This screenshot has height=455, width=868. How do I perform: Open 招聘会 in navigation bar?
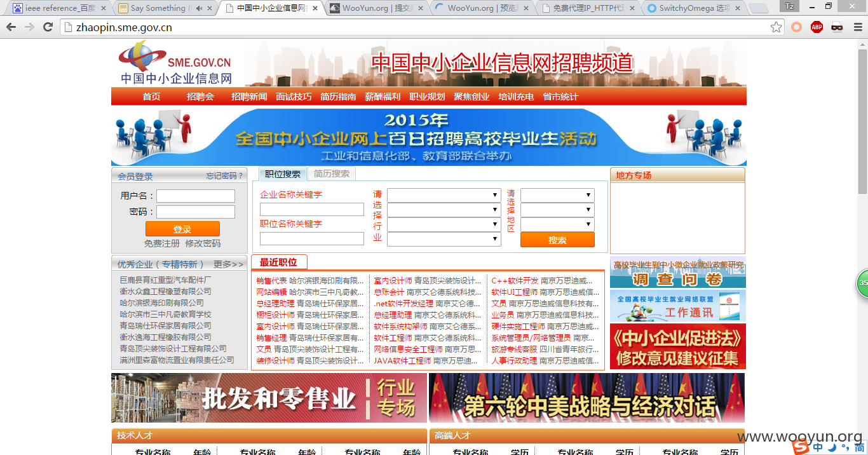[x=200, y=97]
